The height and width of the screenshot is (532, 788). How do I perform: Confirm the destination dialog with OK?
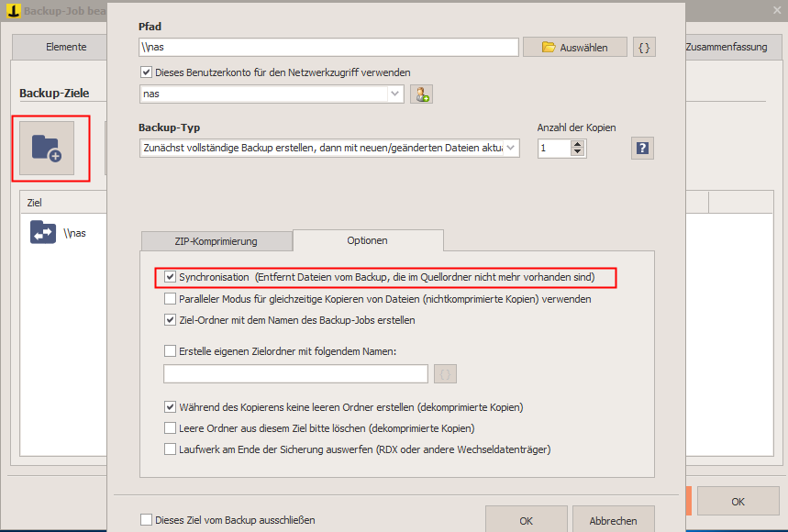[x=527, y=520]
